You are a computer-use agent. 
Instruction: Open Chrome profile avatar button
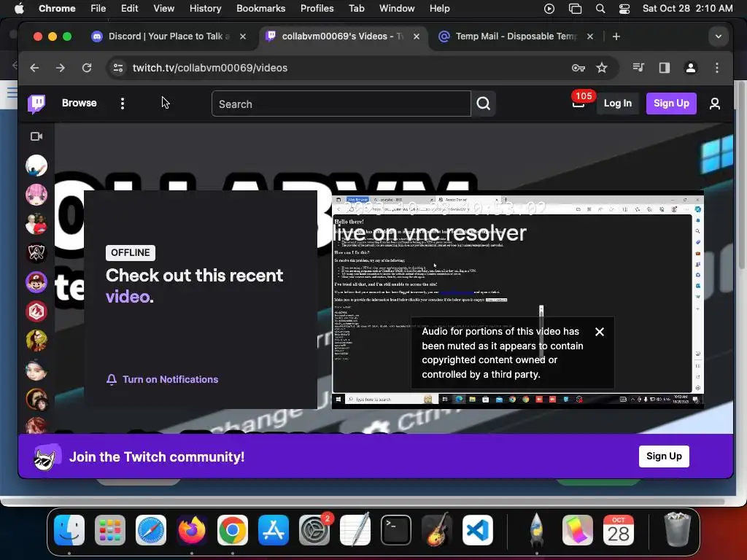coord(691,68)
